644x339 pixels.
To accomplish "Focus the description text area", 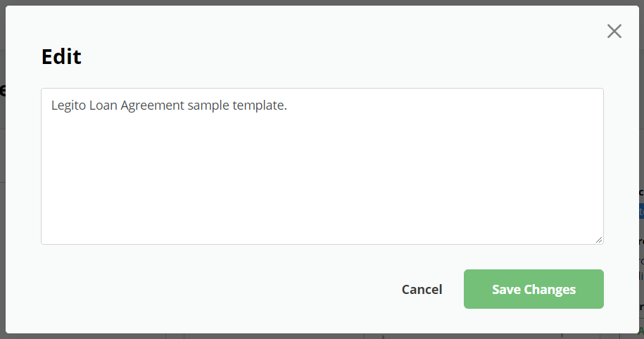I will [x=322, y=166].
